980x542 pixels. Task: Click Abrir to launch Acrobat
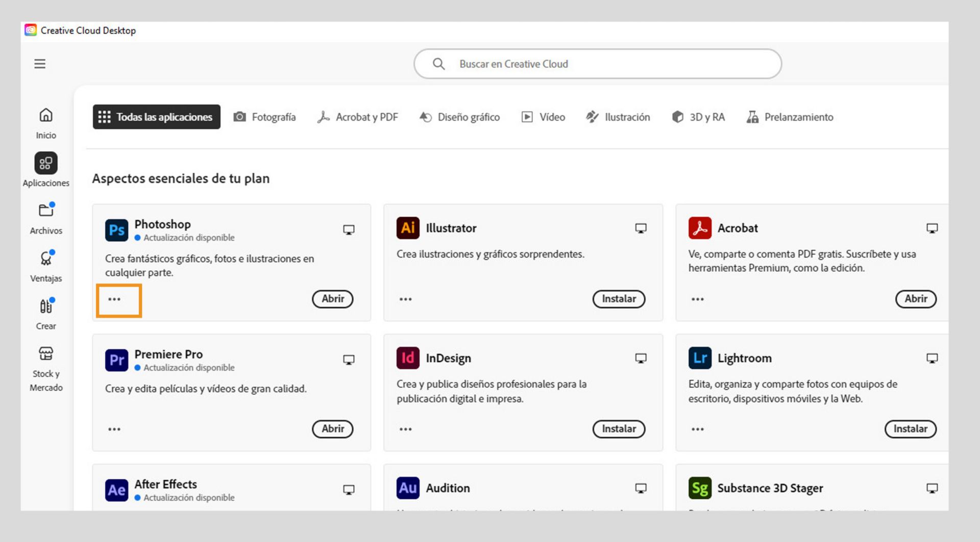916,299
